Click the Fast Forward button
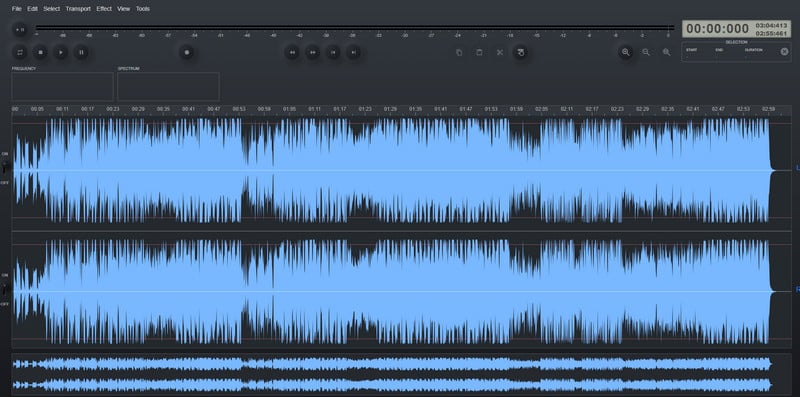The width and height of the screenshot is (800, 397). [x=312, y=52]
